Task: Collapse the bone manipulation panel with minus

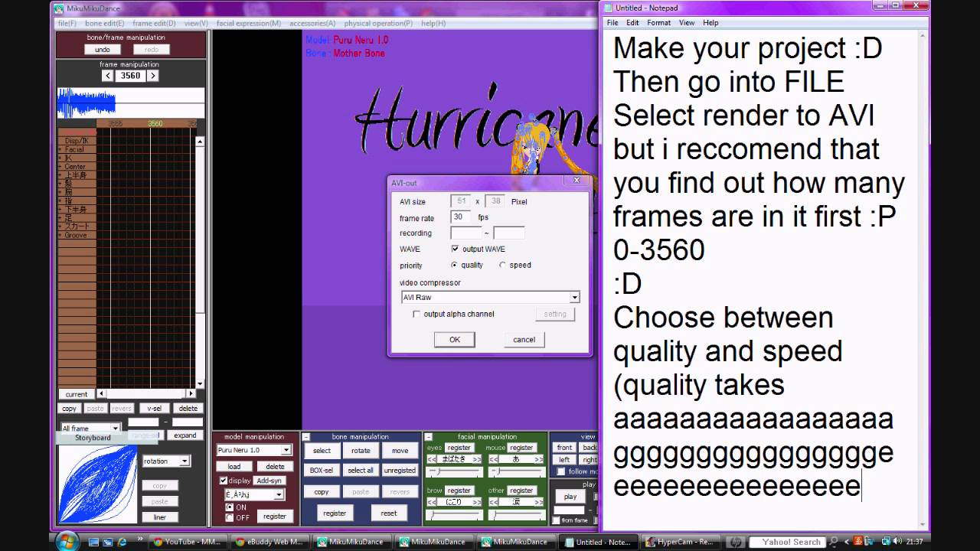Action: click(306, 437)
